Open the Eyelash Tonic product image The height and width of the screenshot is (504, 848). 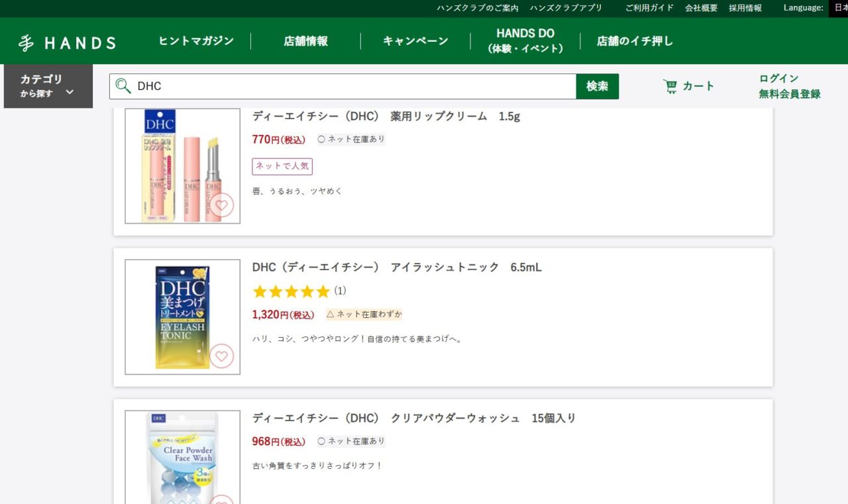coord(183,317)
